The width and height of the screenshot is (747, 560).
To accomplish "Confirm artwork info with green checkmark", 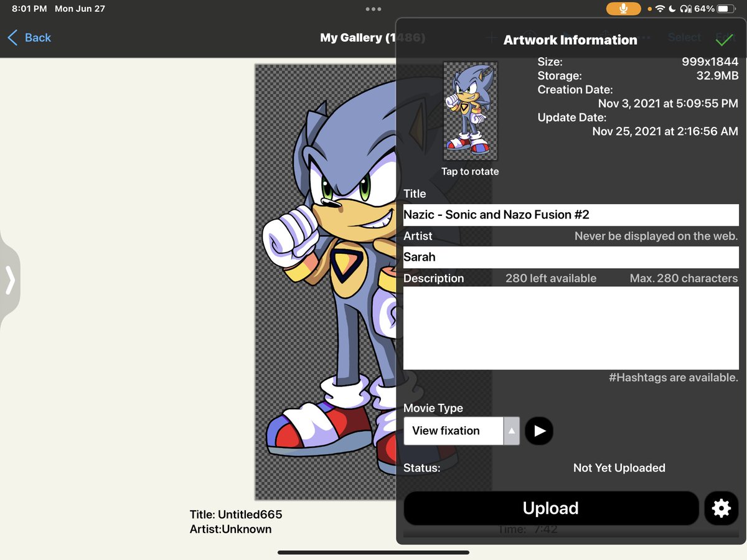I will pyautogui.click(x=724, y=40).
